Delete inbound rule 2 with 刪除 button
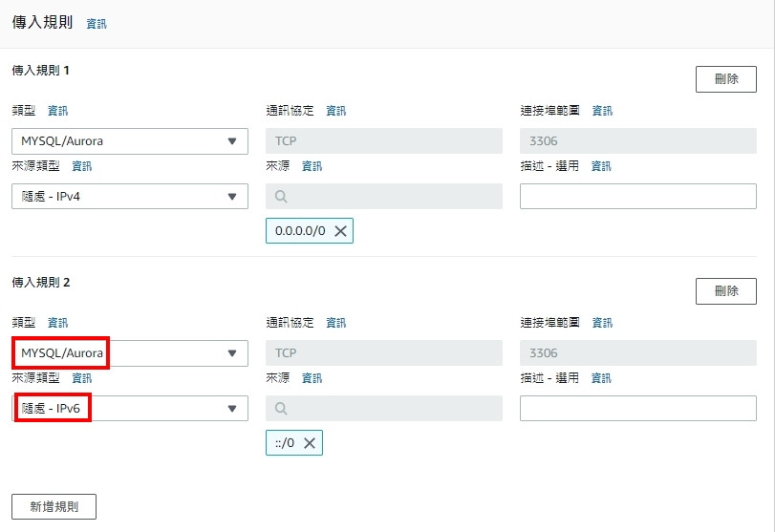Image resolution: width=775 pixels, height=532 pixels. tap(726, 291)
